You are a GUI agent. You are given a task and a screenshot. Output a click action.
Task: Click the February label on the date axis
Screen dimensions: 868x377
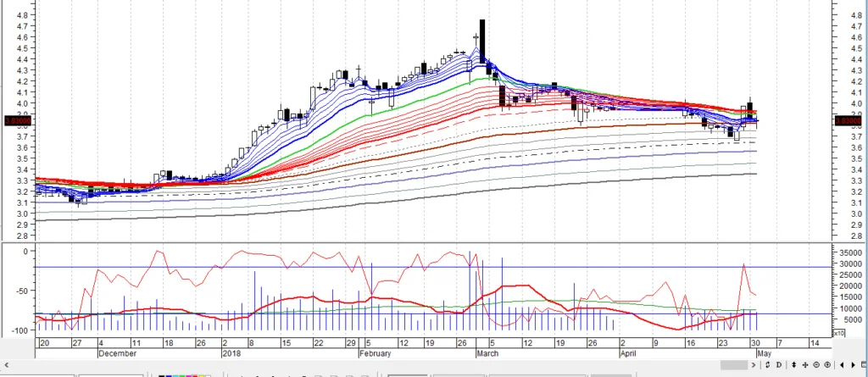coord(375,353)
